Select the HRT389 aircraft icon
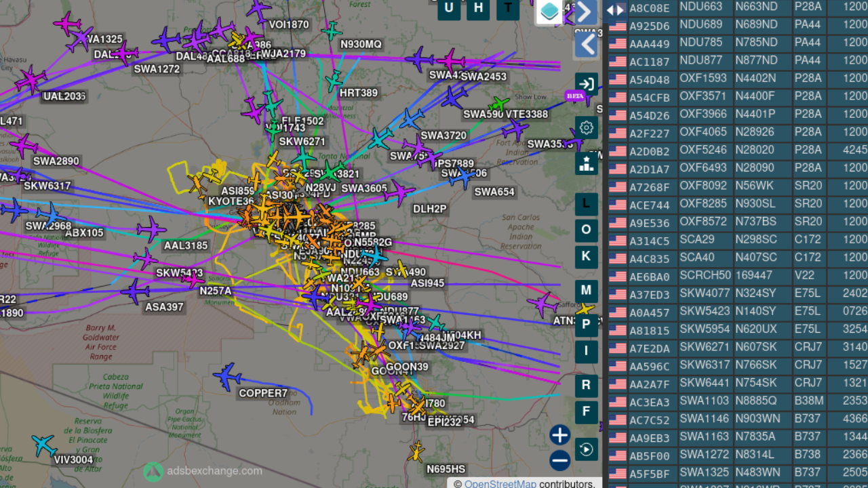 334,81
